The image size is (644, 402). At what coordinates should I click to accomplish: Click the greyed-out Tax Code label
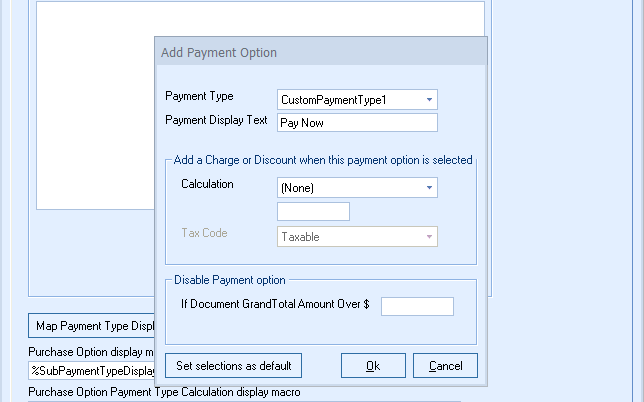(x=203, y=233)
